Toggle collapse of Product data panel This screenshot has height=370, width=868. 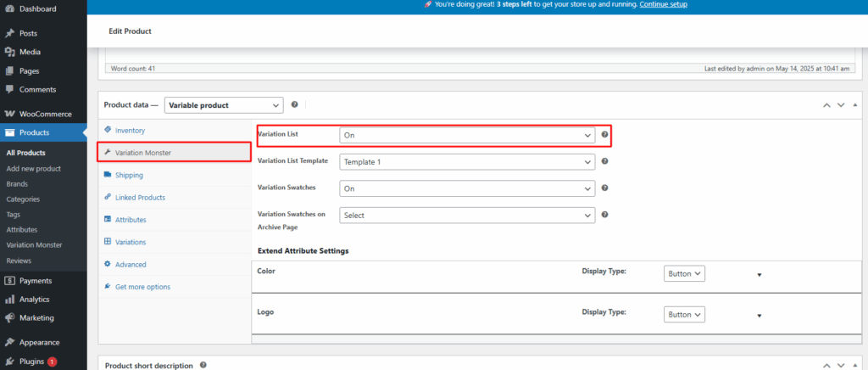855,105
